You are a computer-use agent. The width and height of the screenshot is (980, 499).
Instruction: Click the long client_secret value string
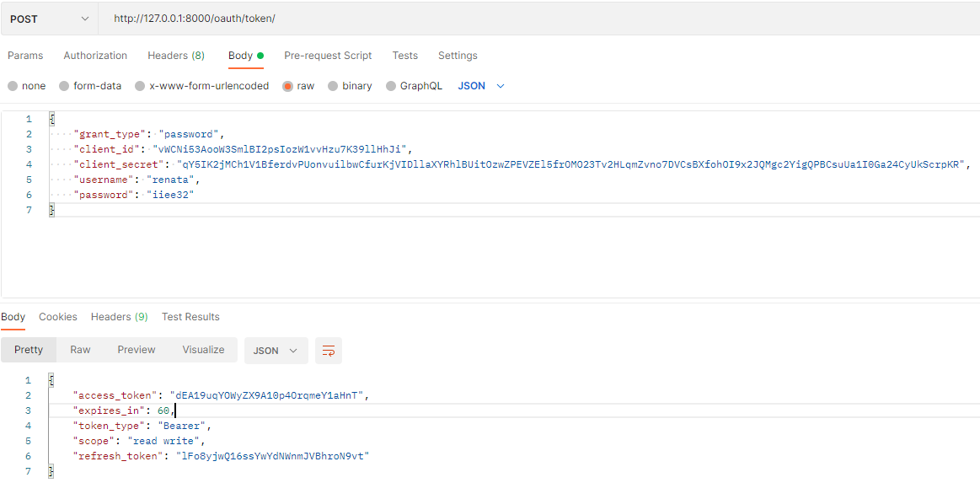(x=572, y=164)
